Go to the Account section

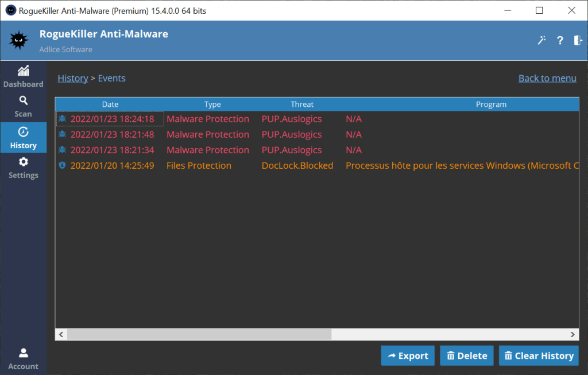23,359
